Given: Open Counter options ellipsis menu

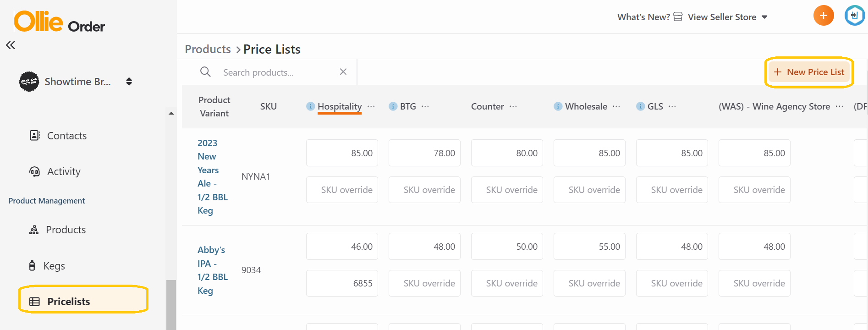Looking at the screenshot, I should pos(513,106).
